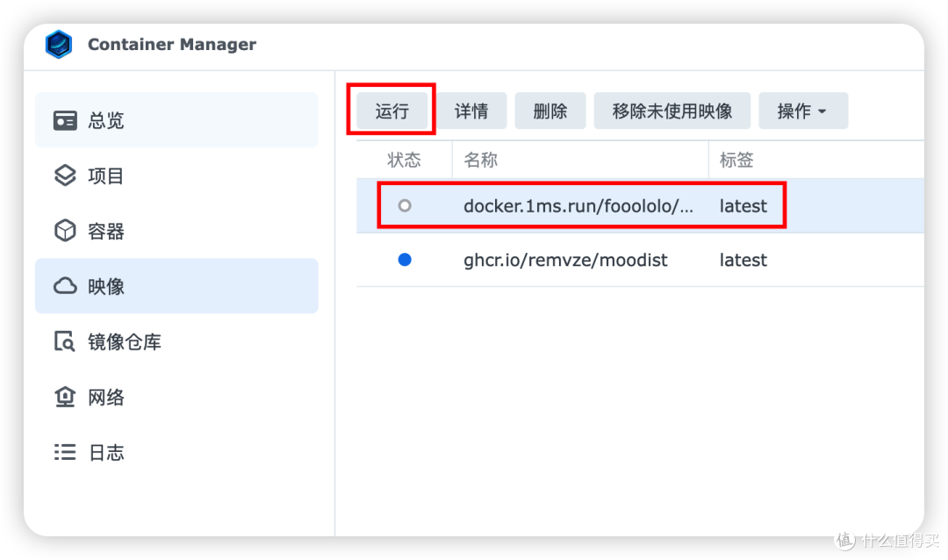Select the 网络 network icon

(65, 398)
